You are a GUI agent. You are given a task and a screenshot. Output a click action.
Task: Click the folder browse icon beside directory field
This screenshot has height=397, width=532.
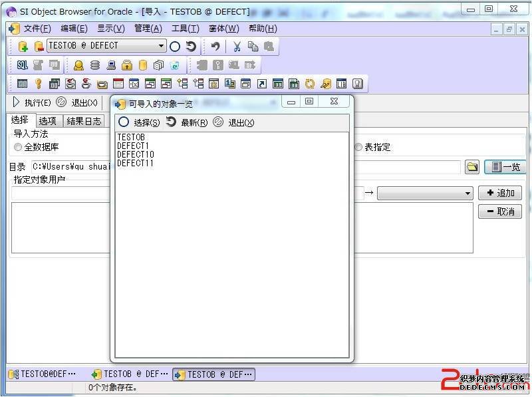pos(472,166)
